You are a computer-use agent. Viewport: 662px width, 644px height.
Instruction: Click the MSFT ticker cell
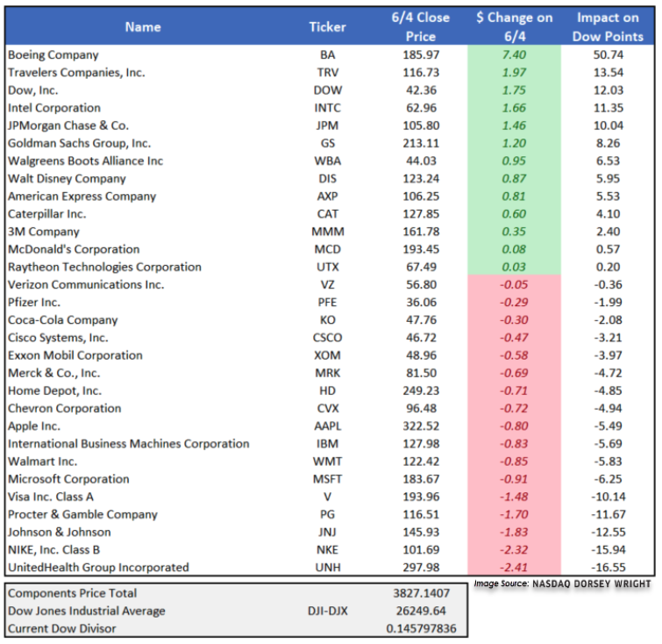[x=328, y=479]
